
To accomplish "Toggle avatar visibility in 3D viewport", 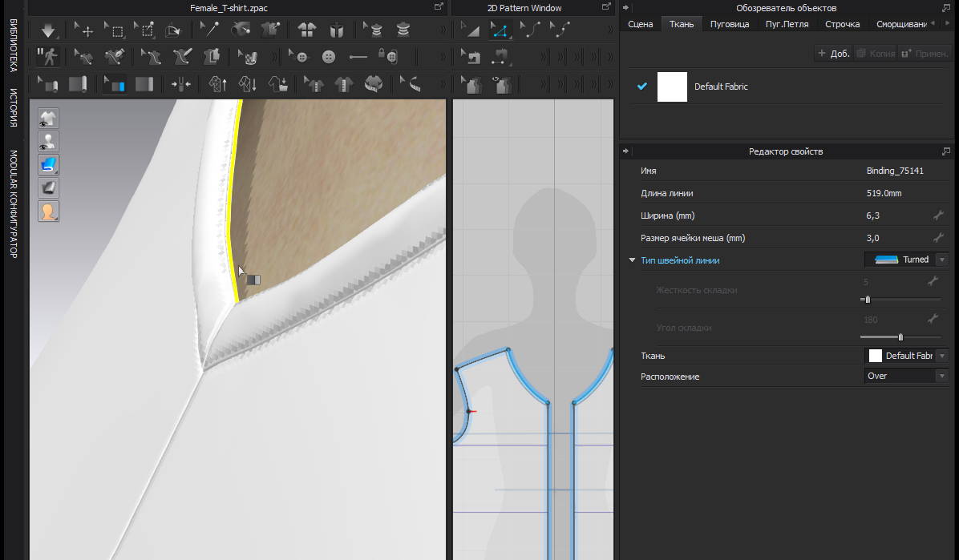I will coord(49,142).
